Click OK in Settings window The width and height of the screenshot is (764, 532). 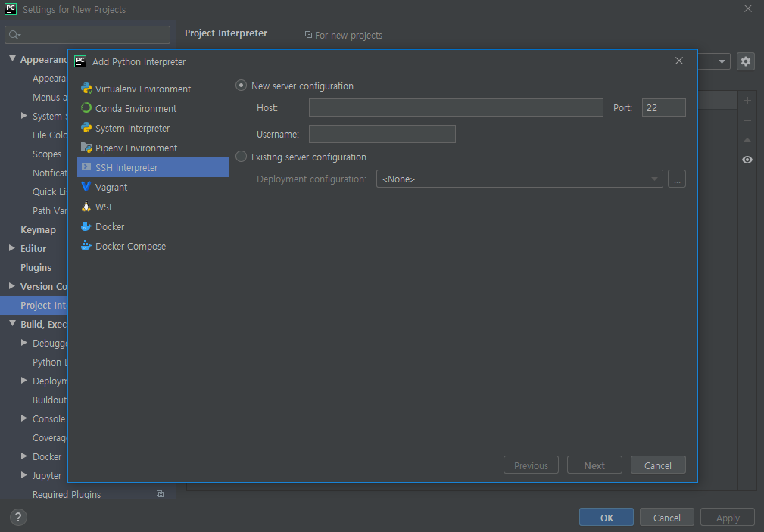(607, 518)
